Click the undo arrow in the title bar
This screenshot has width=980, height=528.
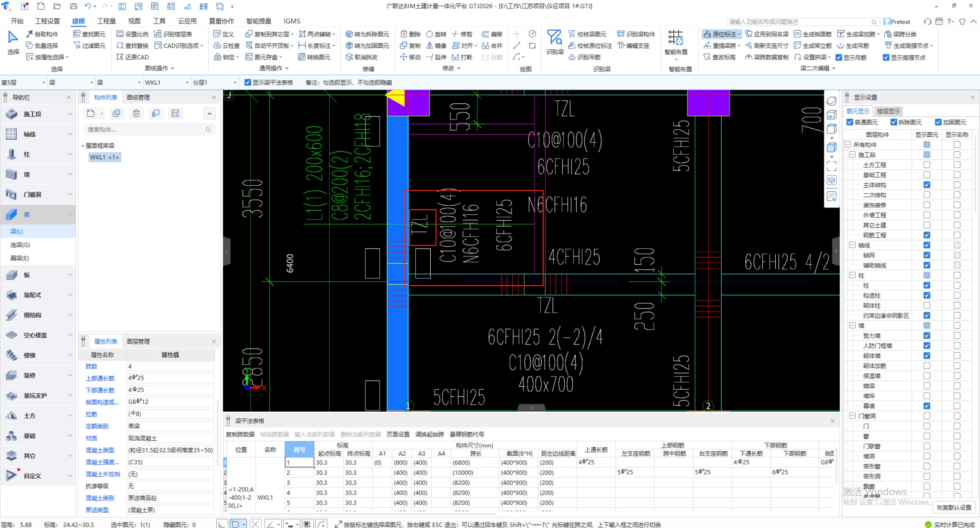pyautogui.click(x=88, y=6)
